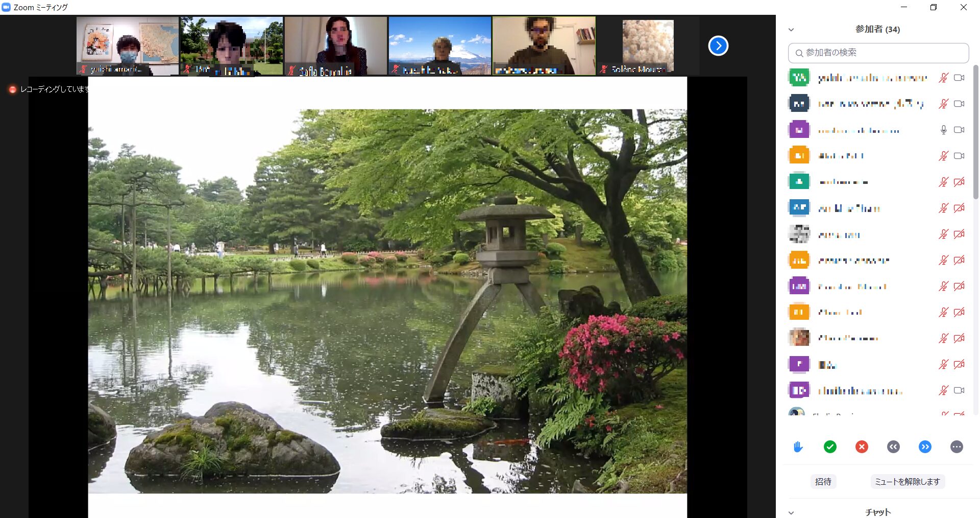The width and height of the screenshot is (980, 518).
Task: Click the go slower rewind icon
Action: [893, 447]
